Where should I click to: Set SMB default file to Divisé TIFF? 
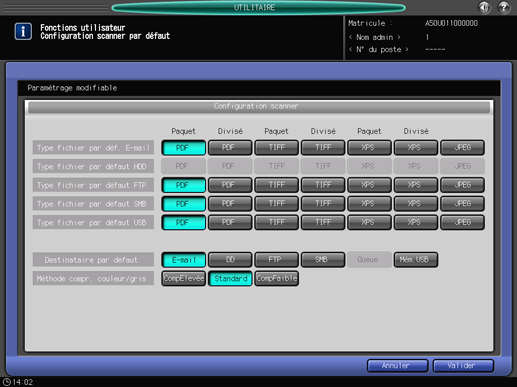pyautogui.click(x=323, y=204)
